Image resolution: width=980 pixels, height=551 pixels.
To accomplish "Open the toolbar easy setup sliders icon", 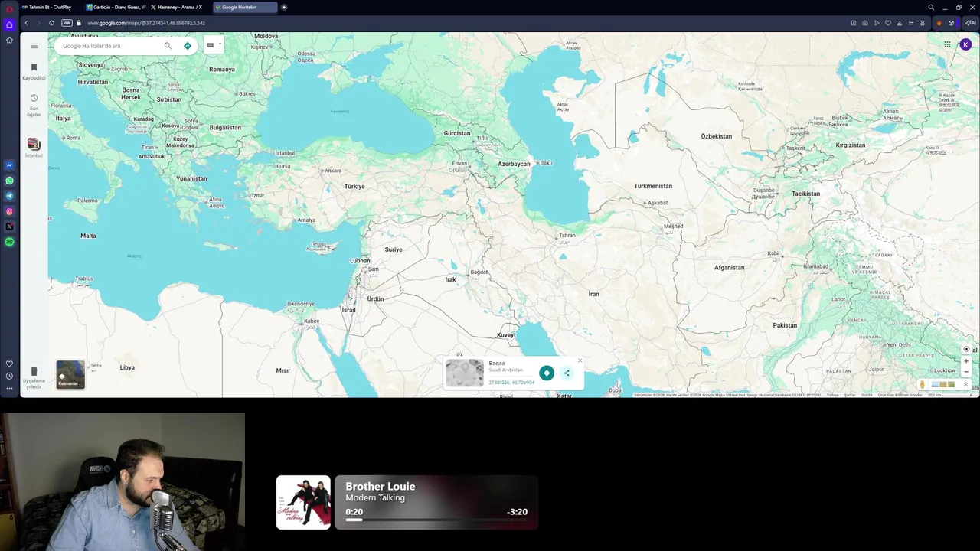I will (911, 23).
